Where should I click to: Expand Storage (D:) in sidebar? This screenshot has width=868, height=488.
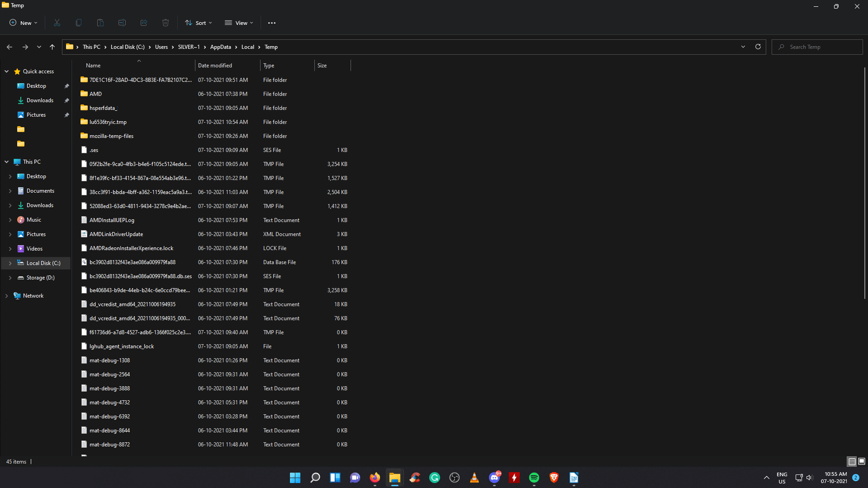pyautogui.click(x=10, y=278)
